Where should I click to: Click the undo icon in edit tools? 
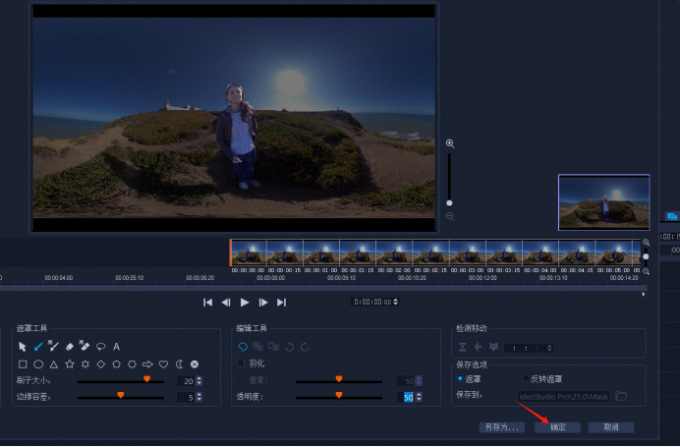[289, 347]
